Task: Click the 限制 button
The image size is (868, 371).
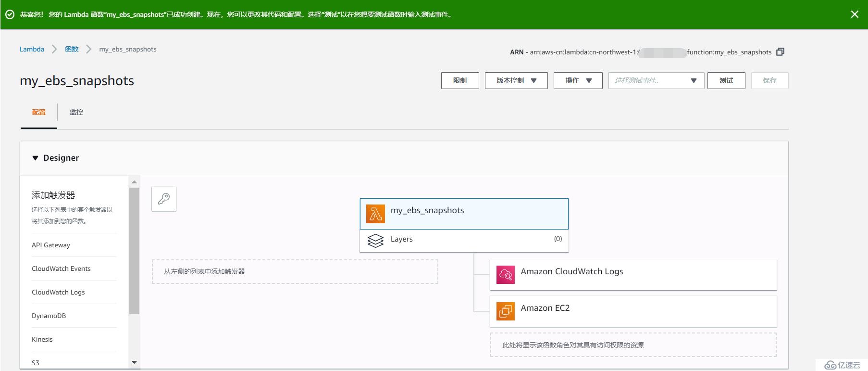Action: (460, 80)
